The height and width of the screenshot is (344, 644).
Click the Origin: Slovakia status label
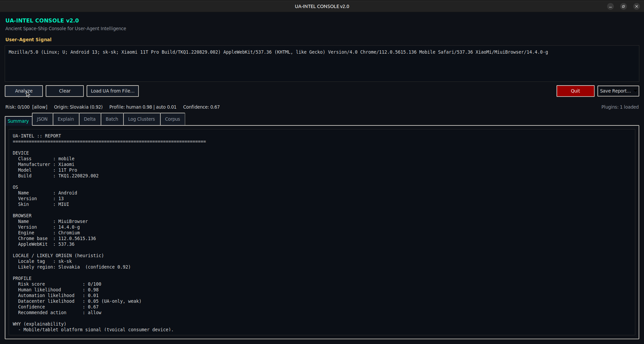78,107
